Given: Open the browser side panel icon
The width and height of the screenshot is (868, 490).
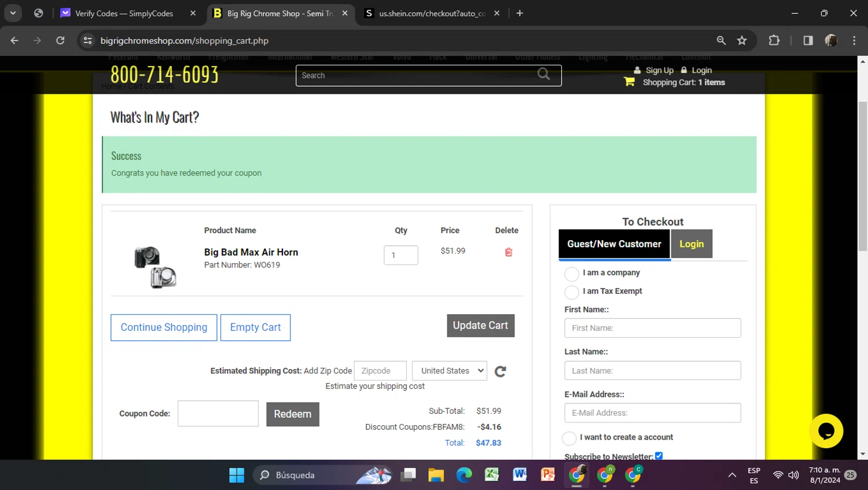Looking at the screenshot, I should coord(808,40).
